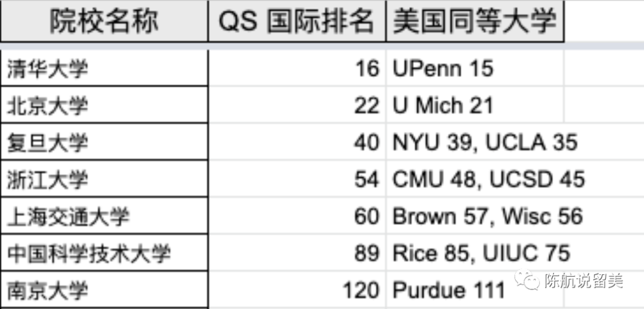Click the 陈航说留美 watermark text
This screenshot has width=644, height=309.
point(583,280)
